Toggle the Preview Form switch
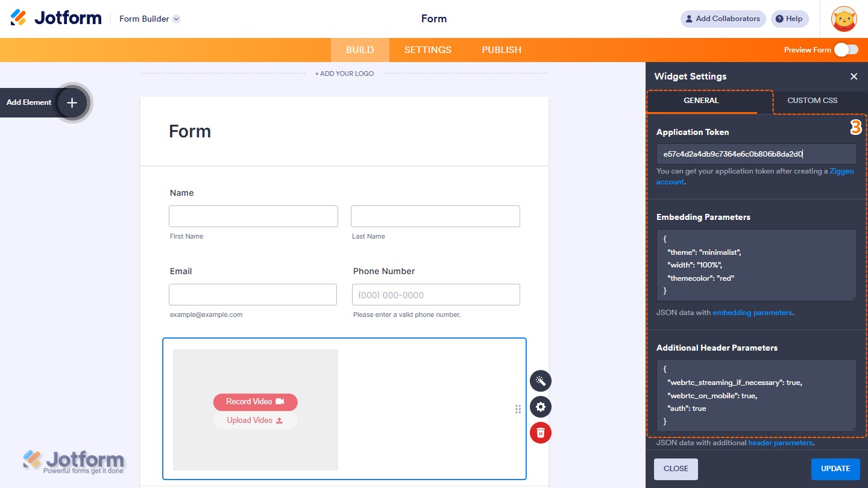868x488 pixels. tap(846, 50)
